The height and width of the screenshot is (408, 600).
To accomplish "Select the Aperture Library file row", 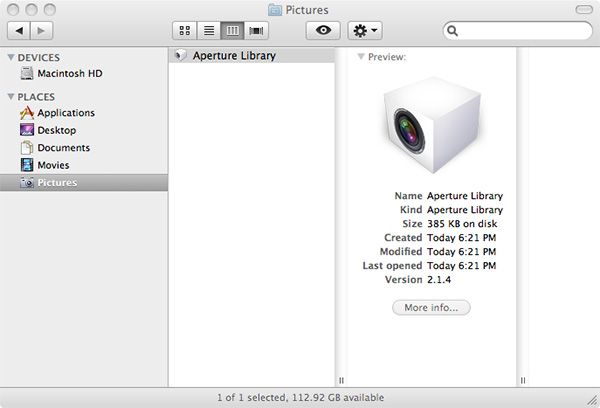I will tap(252, 55).
